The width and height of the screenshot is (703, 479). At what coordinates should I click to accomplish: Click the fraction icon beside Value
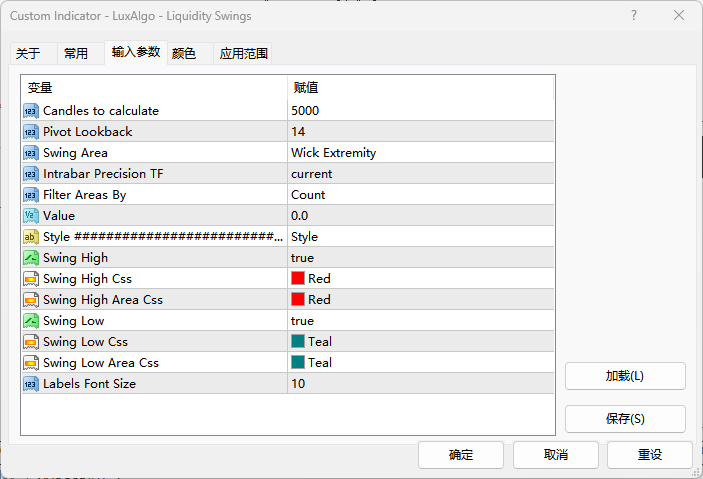coord(30,216)
